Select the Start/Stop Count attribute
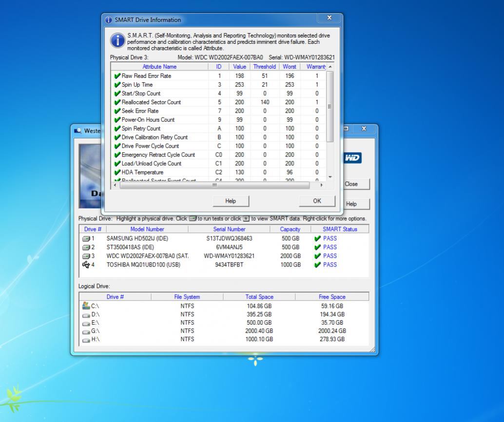Image resolution: width=504 pixels, height=422 pixels. point(218,93)
